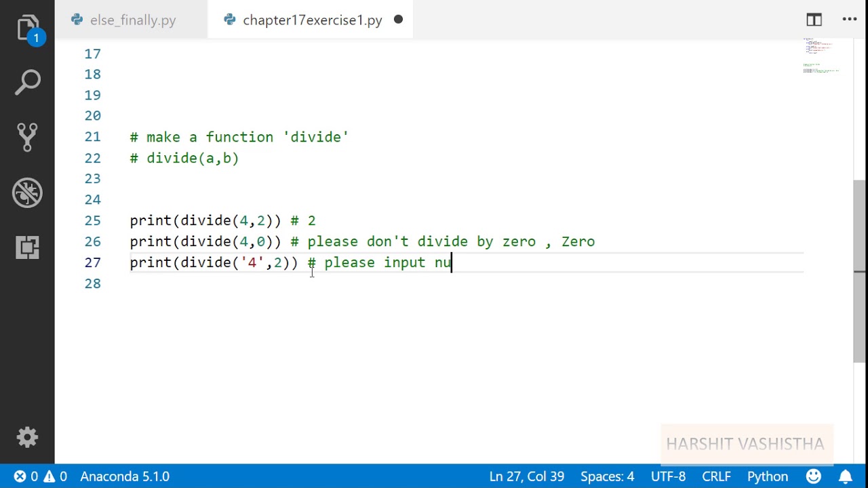The image size is (868, 488).
Task: Change file encoding UTF-8
Action: [669, 476]
